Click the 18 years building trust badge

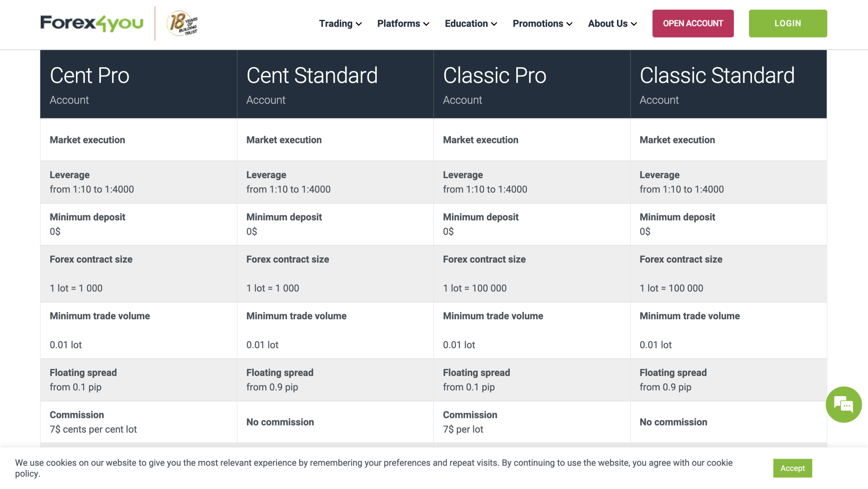(x=182, y=23)
